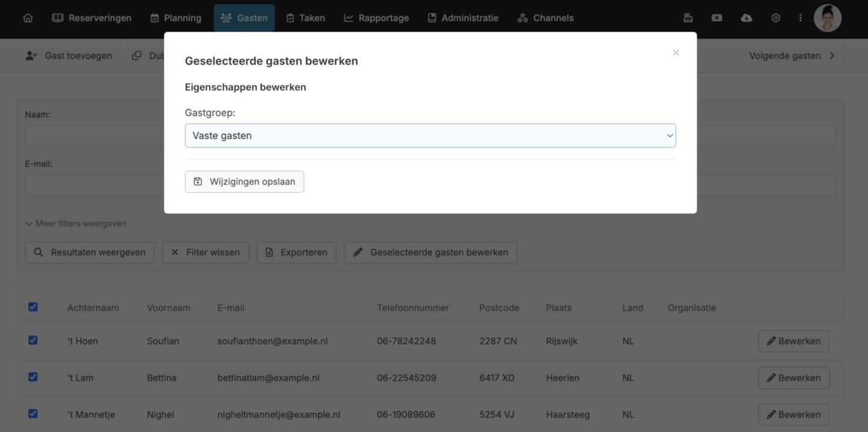Click the banknote payment icon
Screen dimensions: 868x432
(x=717, y=18)
